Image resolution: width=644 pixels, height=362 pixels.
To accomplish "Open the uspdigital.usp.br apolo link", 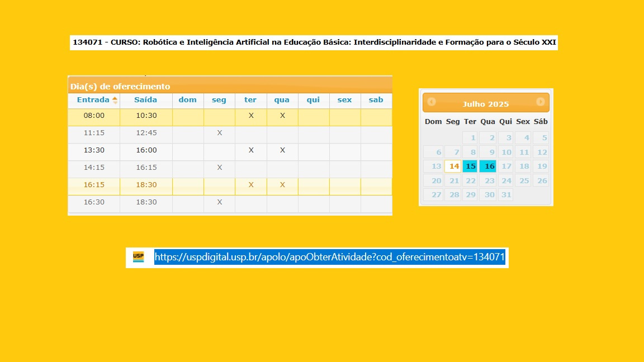I will 329,257.
